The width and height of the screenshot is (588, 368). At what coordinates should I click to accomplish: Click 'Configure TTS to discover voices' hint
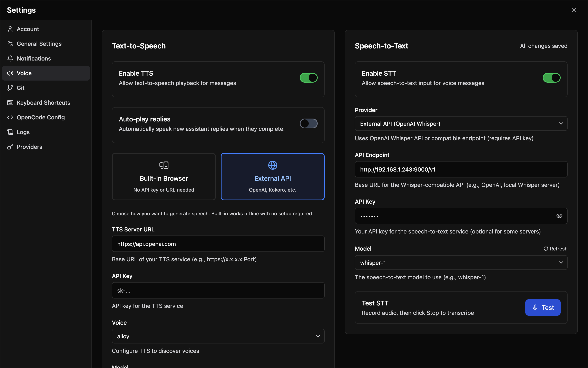tap(156, 351)
